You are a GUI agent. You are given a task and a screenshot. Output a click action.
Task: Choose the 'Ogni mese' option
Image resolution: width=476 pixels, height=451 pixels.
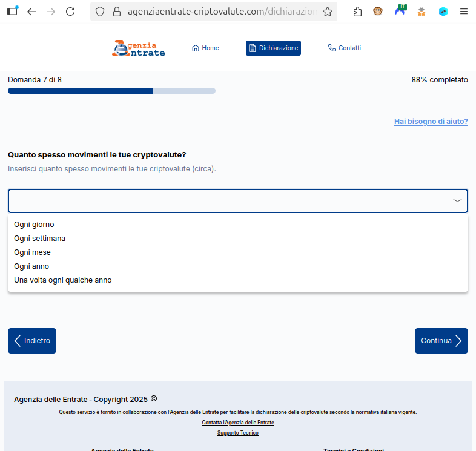(32, 252)
